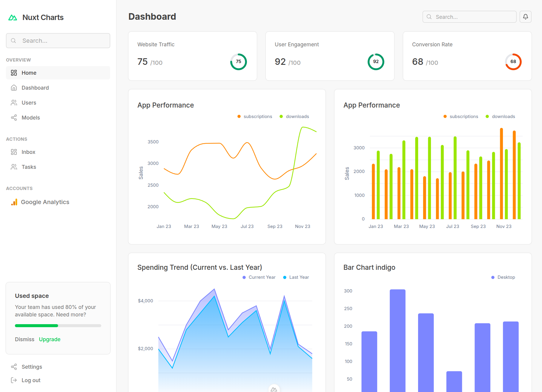Click the ACCOUNTS section label
This screenshot has width=542, height=392.
[x=19, y=189]
